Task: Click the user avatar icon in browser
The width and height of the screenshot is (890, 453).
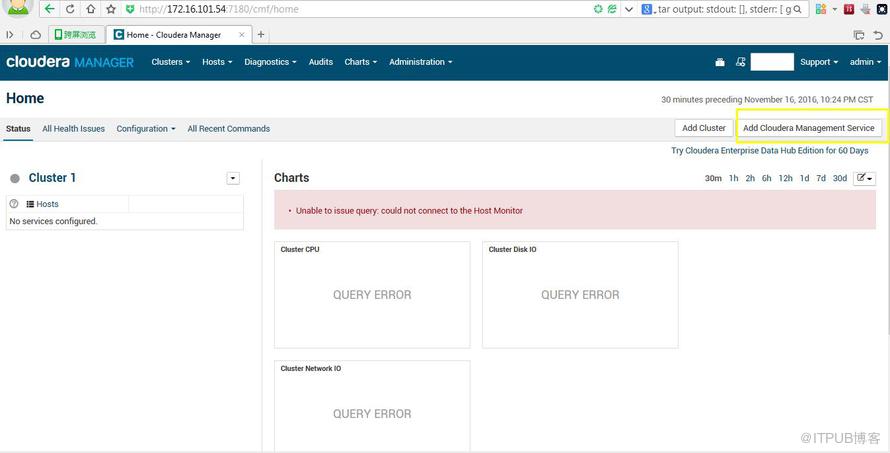Action: click(18, 7)
